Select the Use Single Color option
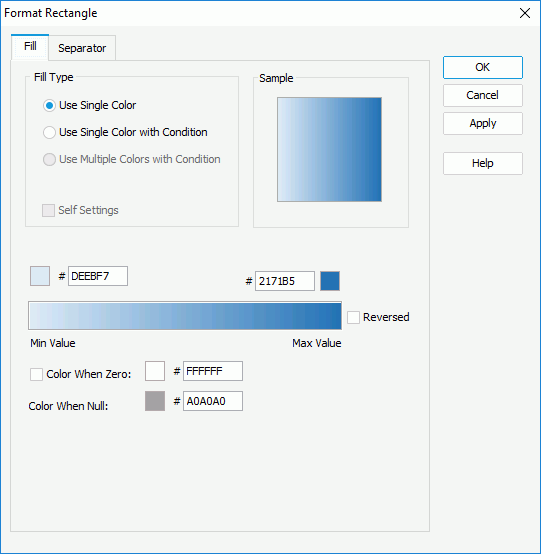 point(89,105)
